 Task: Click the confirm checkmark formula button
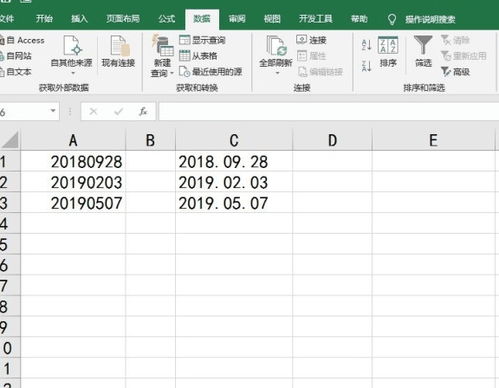119,111
